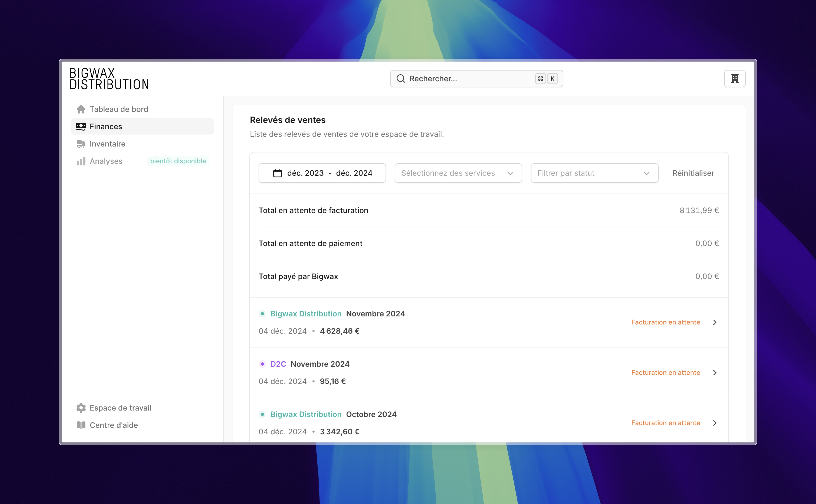Focus the Rechercher search field
Image resolution: width=816 pixels, height=504 pixels.
[x=467, y=79]
